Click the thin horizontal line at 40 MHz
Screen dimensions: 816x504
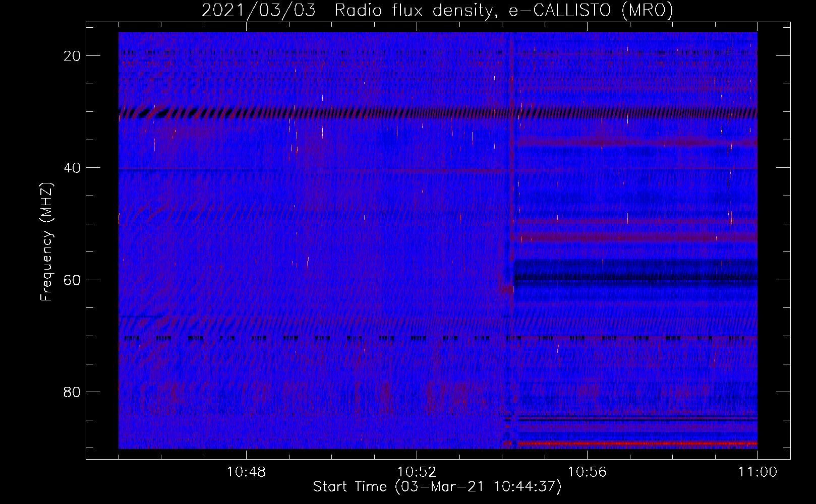click(438, 170)
